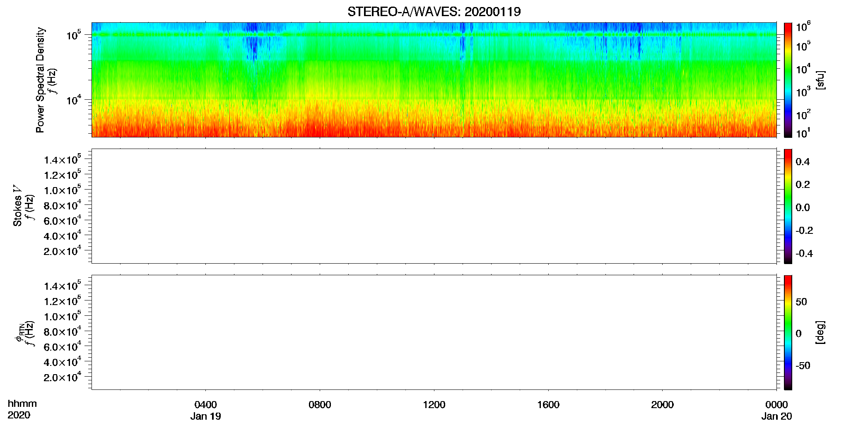Click the 1200 time tick label
Viewport: 868px width, 447px height.
[434, 405]
